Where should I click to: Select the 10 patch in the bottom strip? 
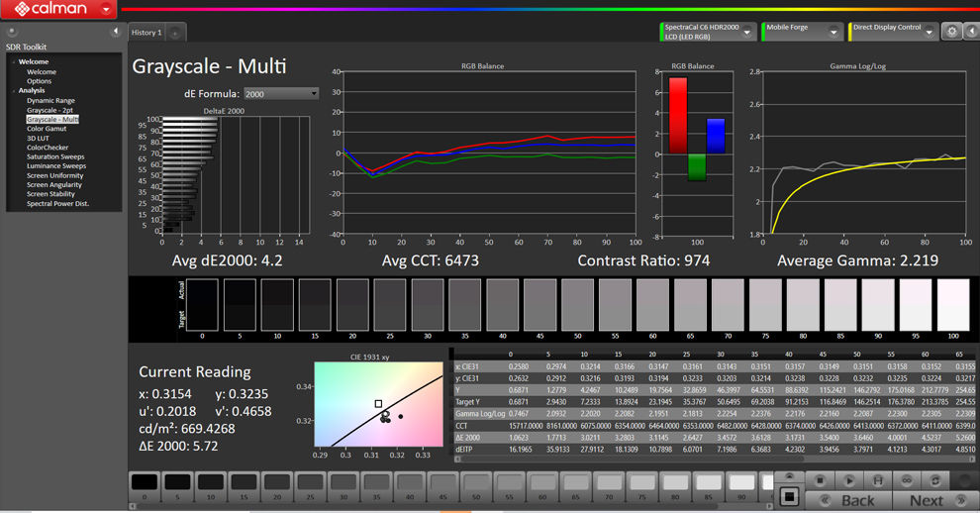click(x=211, y=486)
